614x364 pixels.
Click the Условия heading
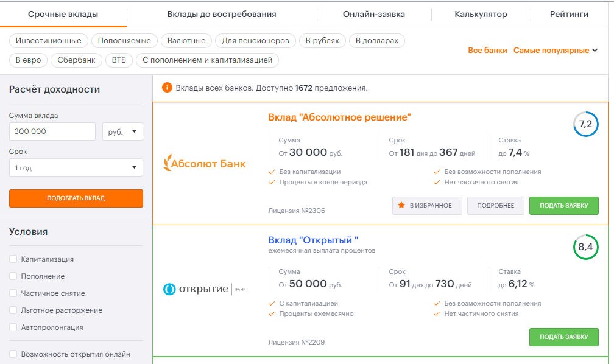point(28,232)
